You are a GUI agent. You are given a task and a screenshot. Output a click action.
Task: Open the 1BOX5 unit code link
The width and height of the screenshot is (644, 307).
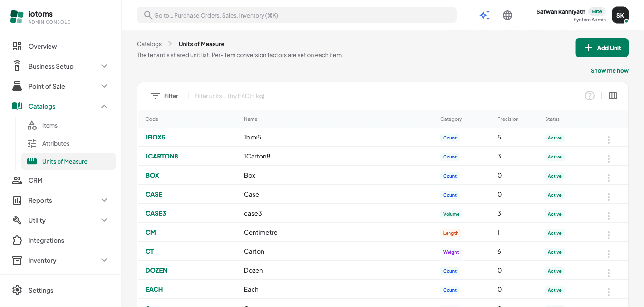[x=156, y=137]
